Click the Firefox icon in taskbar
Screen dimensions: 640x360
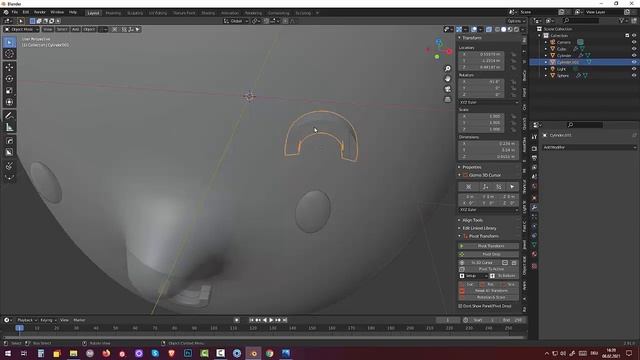[106, 353]
